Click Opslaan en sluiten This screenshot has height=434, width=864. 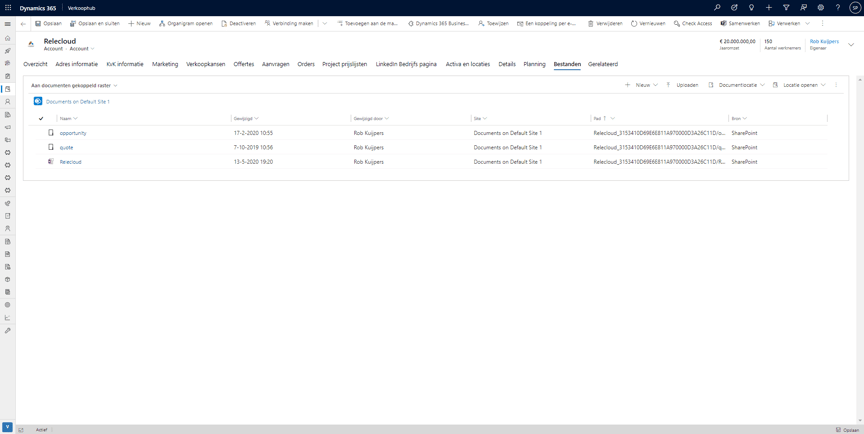95,24
